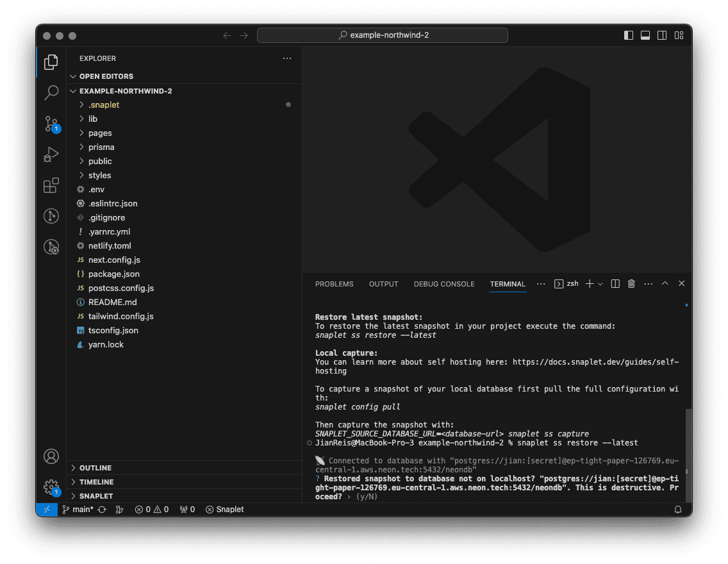Open the new terminal launch profile dropdown
Image resolution: width=728 pixels, height=564 pixels.
tap(600, 284)
